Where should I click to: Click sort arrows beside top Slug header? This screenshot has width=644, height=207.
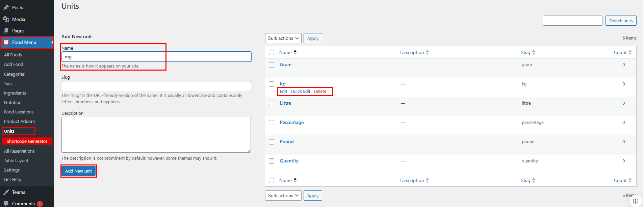pyautogui.click(x=534, y=52)
